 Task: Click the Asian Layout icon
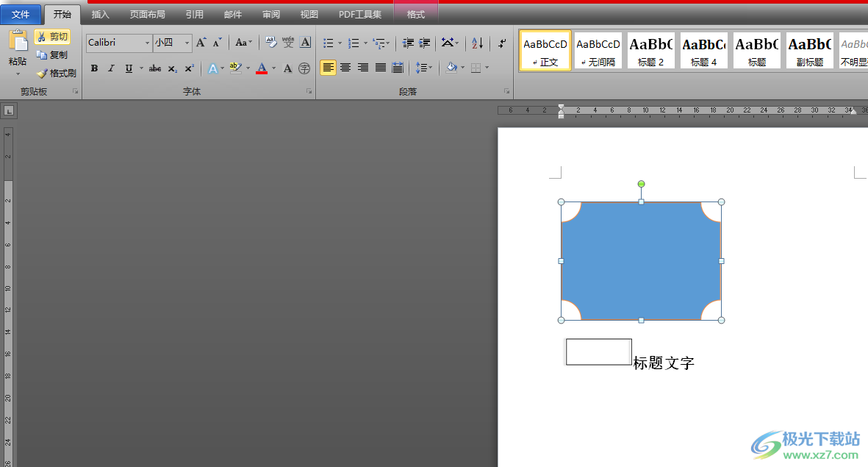(x=448, y=43)
